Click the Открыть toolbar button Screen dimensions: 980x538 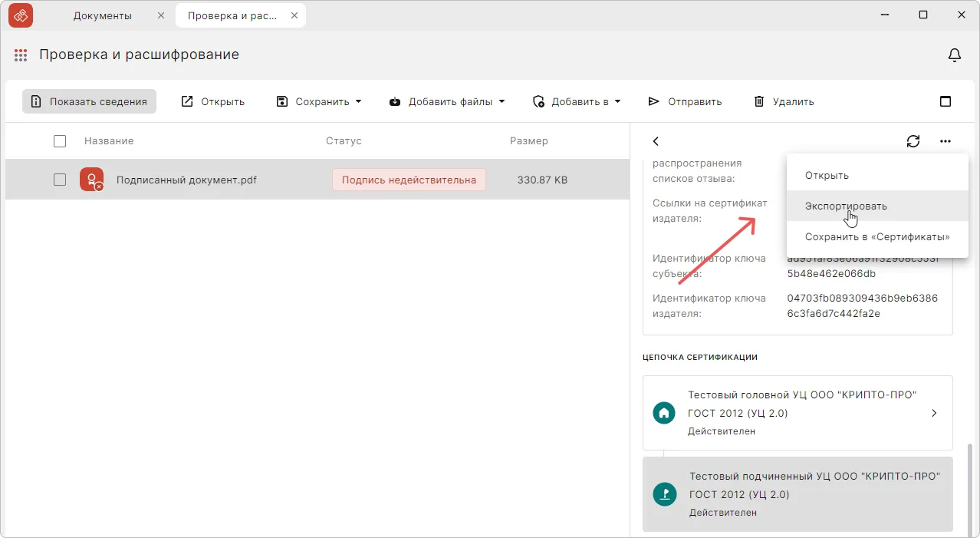pos(212,101)
